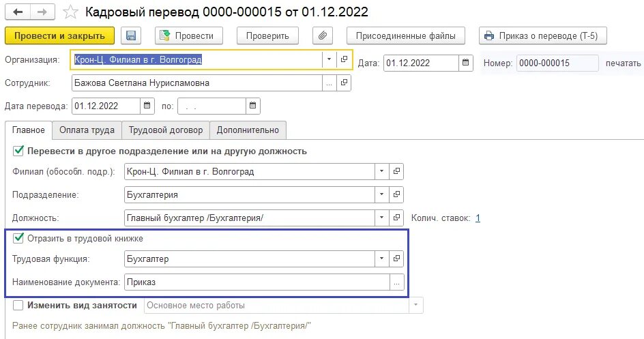
Task: Open the calendar picker beside the Дата field
Action: tap(466, 63)
